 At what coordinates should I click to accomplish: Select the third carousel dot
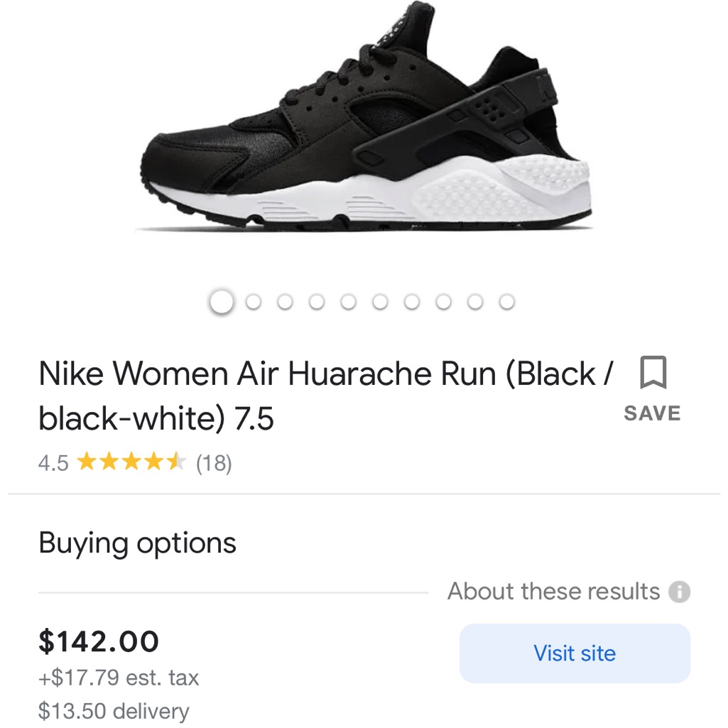tap(286, 301)
